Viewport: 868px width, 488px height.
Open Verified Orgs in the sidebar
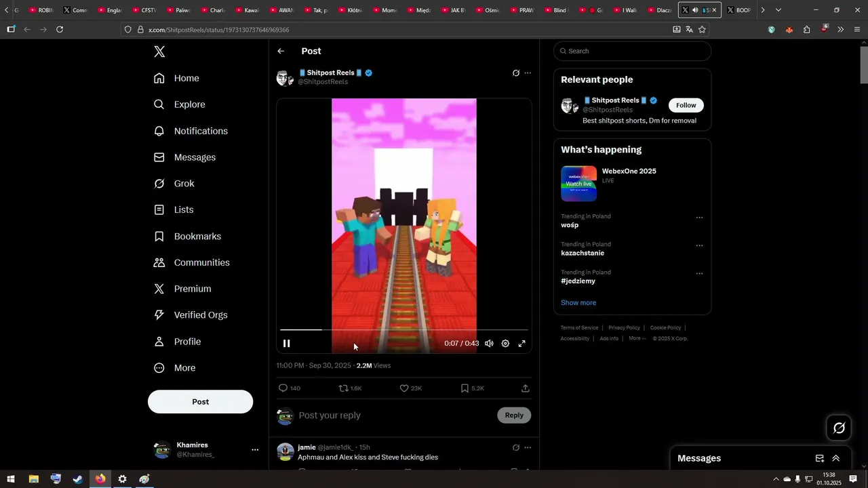191,315
